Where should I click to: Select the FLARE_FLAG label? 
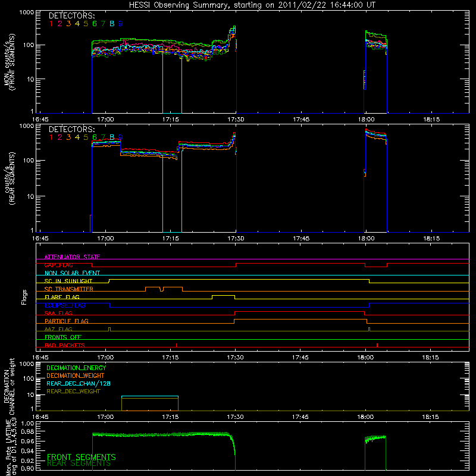(62, 297)
